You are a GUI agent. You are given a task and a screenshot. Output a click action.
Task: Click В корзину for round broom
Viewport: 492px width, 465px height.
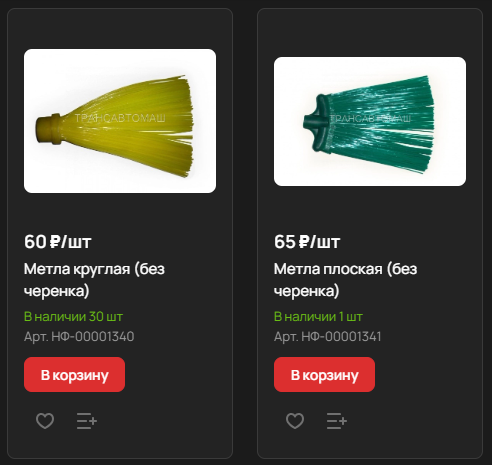click(74, 375)
